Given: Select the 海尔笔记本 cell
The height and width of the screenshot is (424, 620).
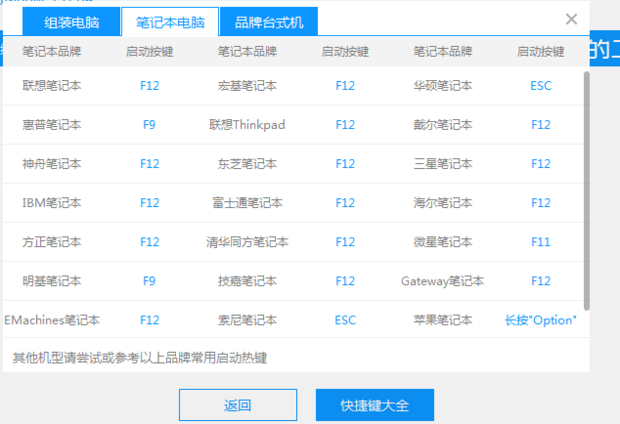Looking at the screenshot, I should 443,203.
